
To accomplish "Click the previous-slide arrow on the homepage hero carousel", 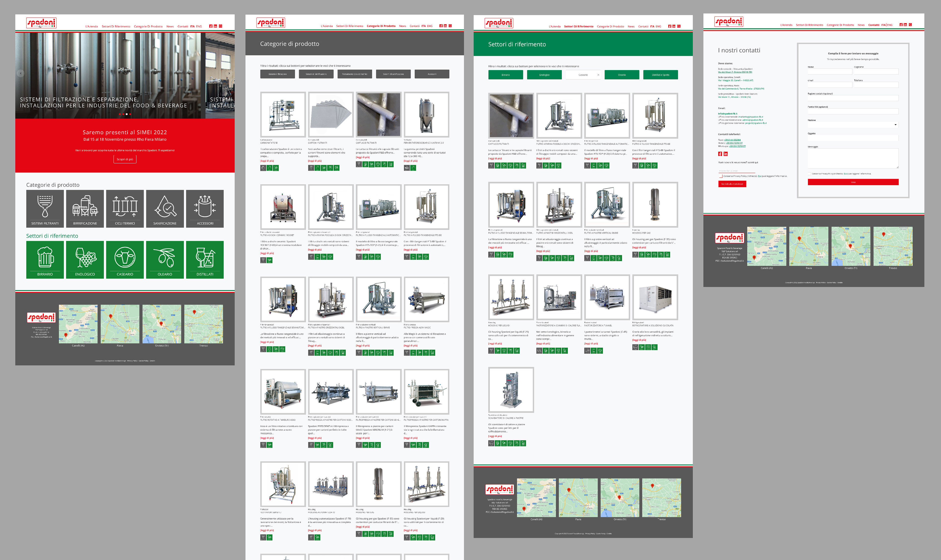I will [21, 73].
